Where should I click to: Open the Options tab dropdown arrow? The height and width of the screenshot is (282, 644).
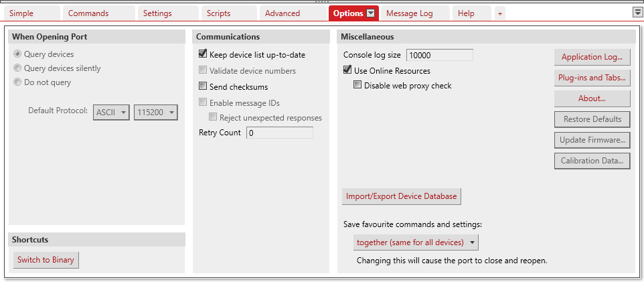point(370,13)
